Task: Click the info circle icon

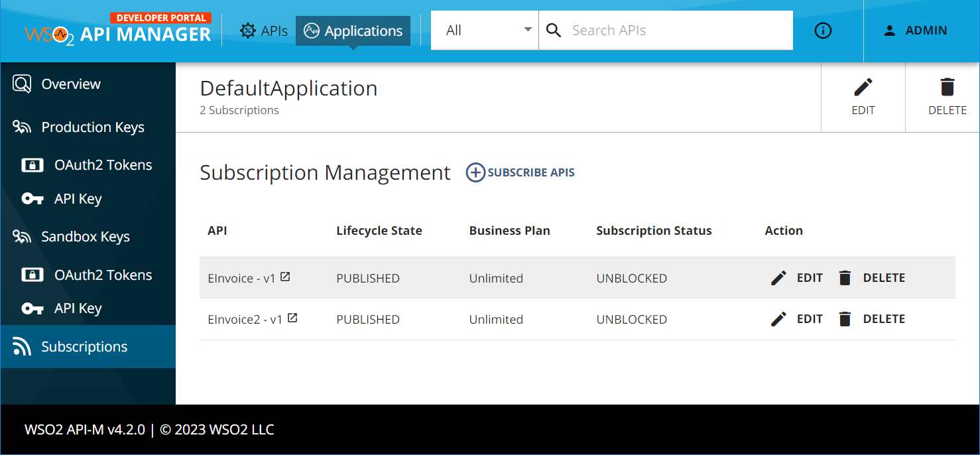Action: coord(823,31)
